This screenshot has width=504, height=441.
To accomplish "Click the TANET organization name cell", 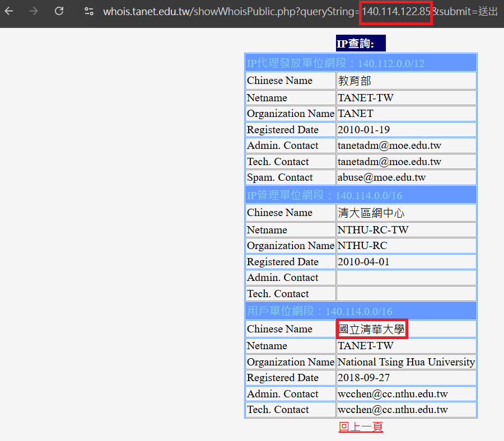I will [x=407, y=114].
